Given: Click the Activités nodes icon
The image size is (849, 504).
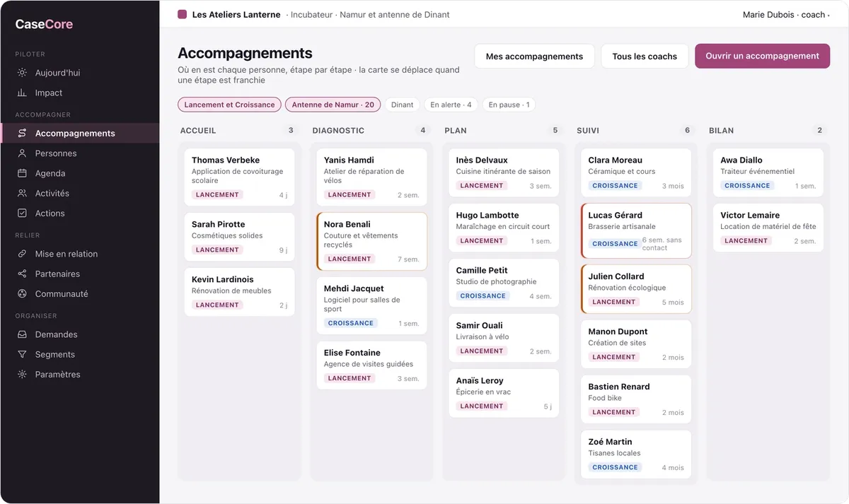Looking at the screenshot, I should [x=22, y=193].
